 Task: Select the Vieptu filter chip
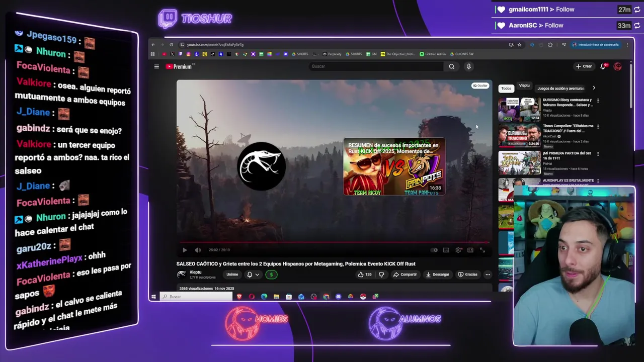pos(524,86)
